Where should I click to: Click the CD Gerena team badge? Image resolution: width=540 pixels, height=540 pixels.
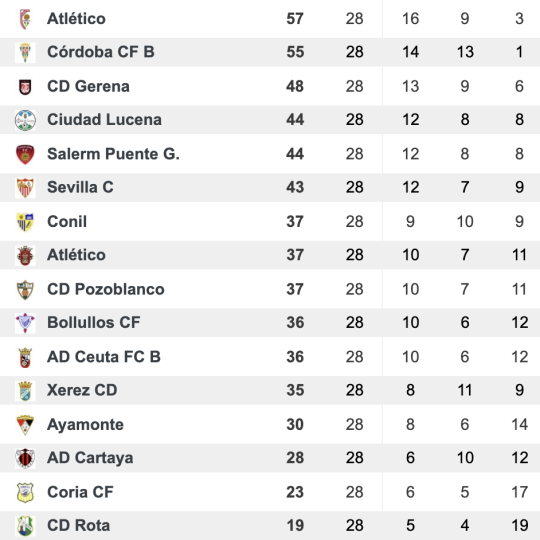pyautogui.click(x=25, y=86)
